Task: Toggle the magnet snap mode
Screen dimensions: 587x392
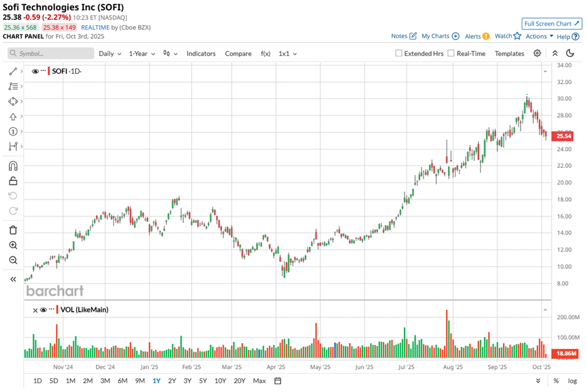Action: 13,166
